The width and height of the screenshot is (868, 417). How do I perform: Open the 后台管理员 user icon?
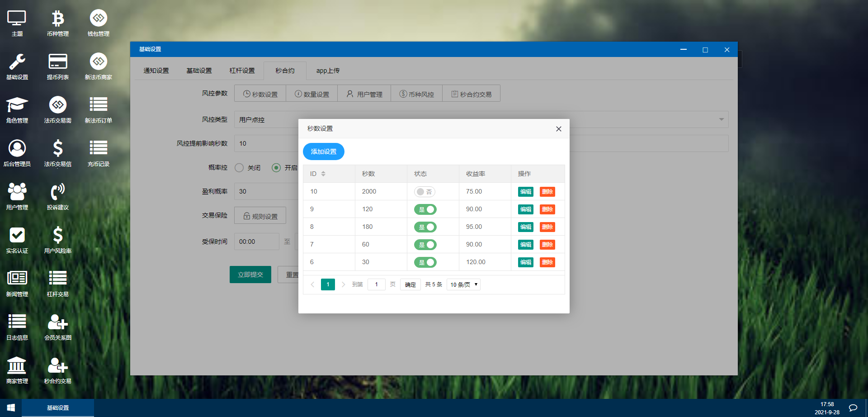point(17,149)
